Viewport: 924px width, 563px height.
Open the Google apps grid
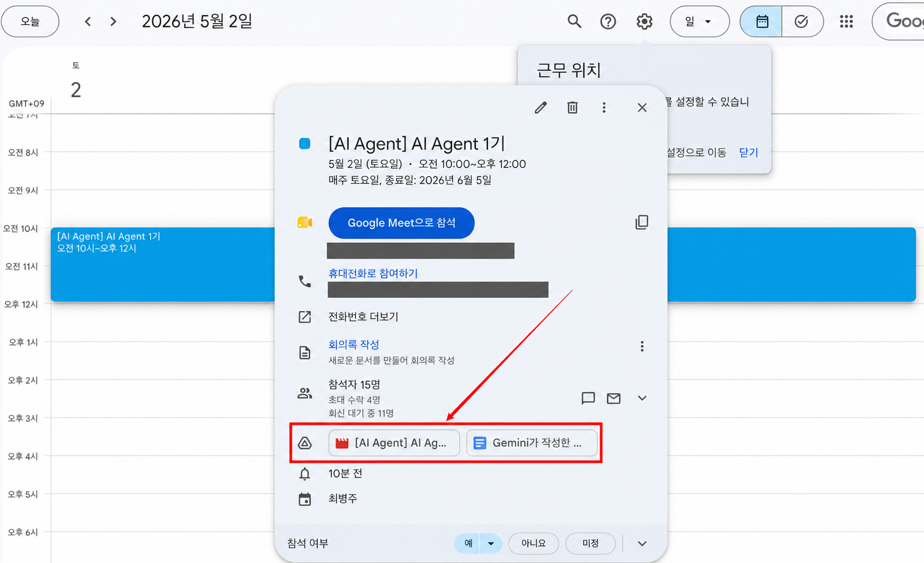click(x=846, y=22)
